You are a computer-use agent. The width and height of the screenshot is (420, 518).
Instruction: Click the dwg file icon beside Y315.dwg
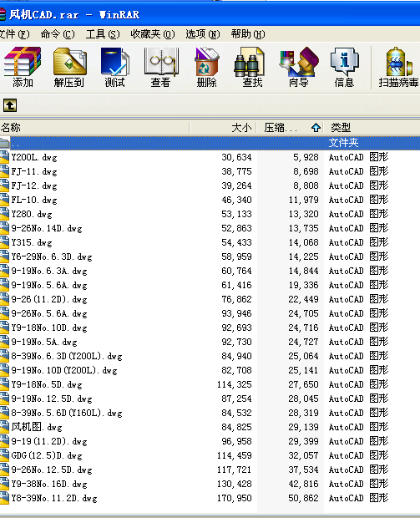point(5,242)
